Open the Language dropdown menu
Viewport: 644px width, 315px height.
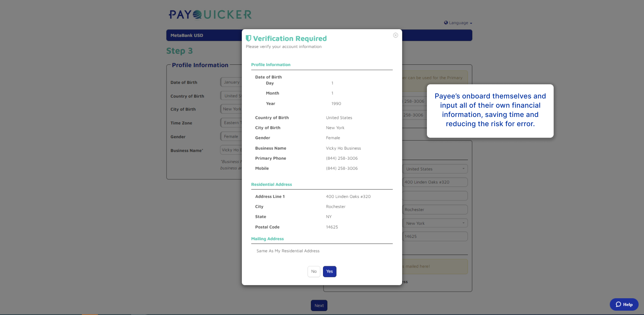coord(458,23)
